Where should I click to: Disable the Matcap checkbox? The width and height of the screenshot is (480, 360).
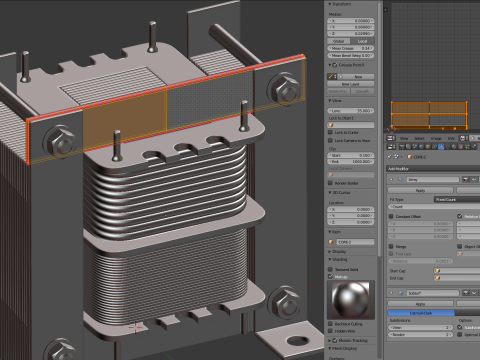(330, 277)
